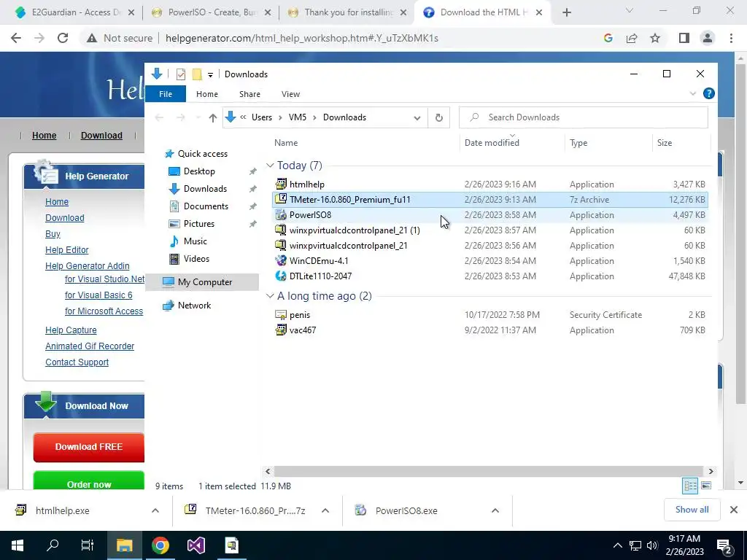Click Download FREE button on webpage
The width and height of the screenshot is (747, 560).
(x=89, y=447)
